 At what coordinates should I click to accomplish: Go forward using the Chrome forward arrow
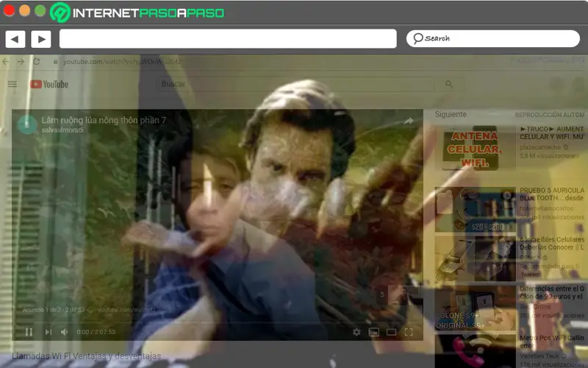click(21, 62)
